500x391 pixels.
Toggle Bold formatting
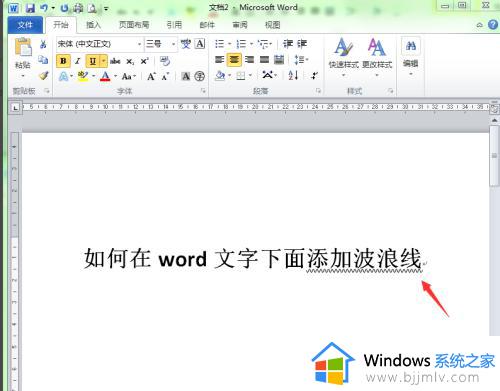pos(63,61)
